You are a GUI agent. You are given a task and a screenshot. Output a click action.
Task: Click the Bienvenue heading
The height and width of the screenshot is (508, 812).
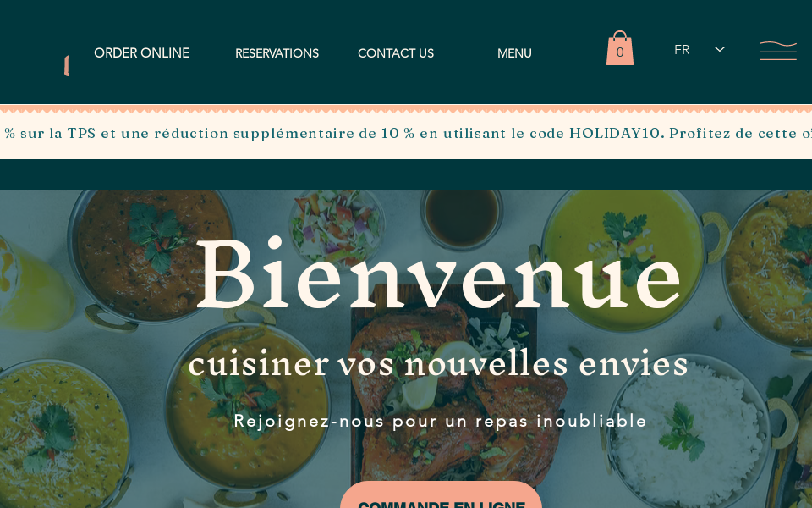click(x=438, y=273)
